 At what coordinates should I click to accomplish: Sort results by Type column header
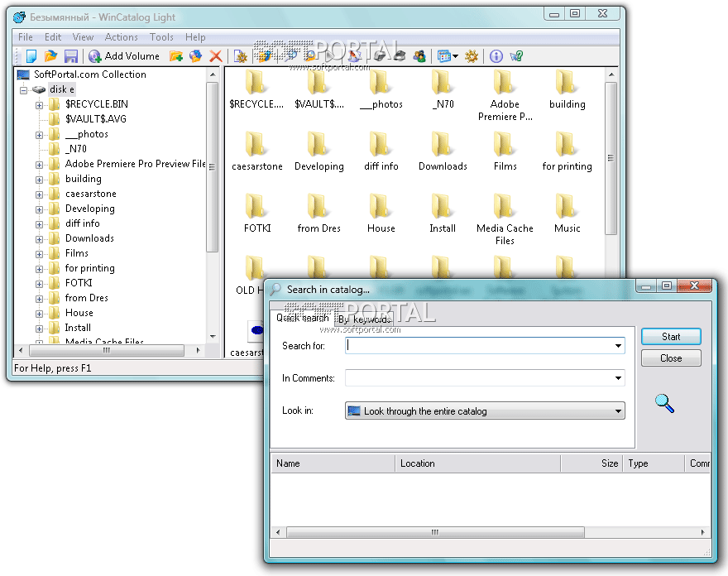pos(654,463)
